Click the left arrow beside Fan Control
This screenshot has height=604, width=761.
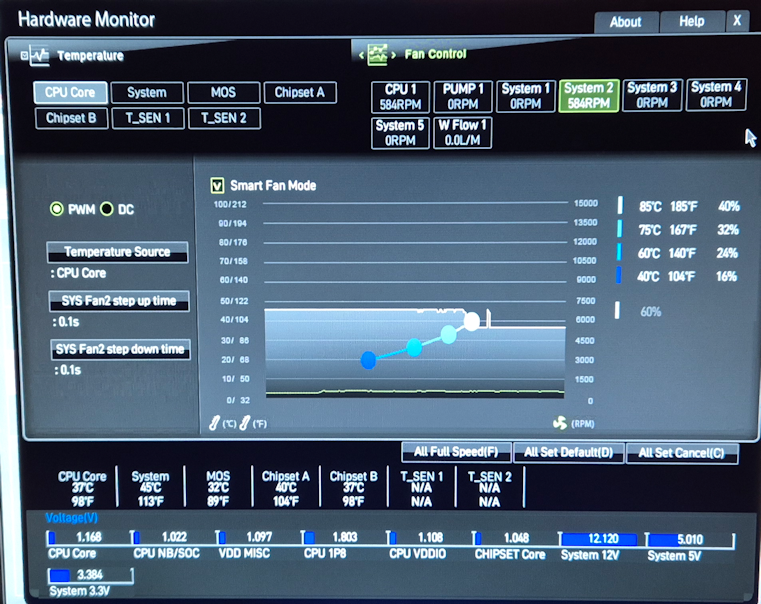tap(361, 55)
